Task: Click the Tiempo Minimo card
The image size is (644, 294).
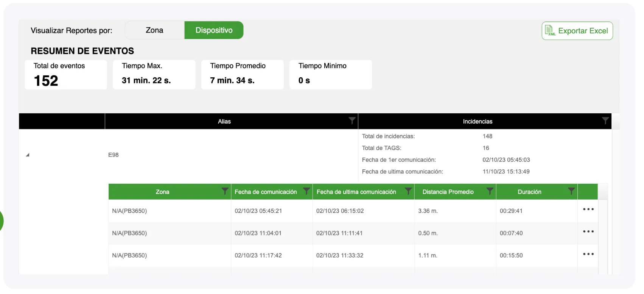Action: tap(331, 75)
